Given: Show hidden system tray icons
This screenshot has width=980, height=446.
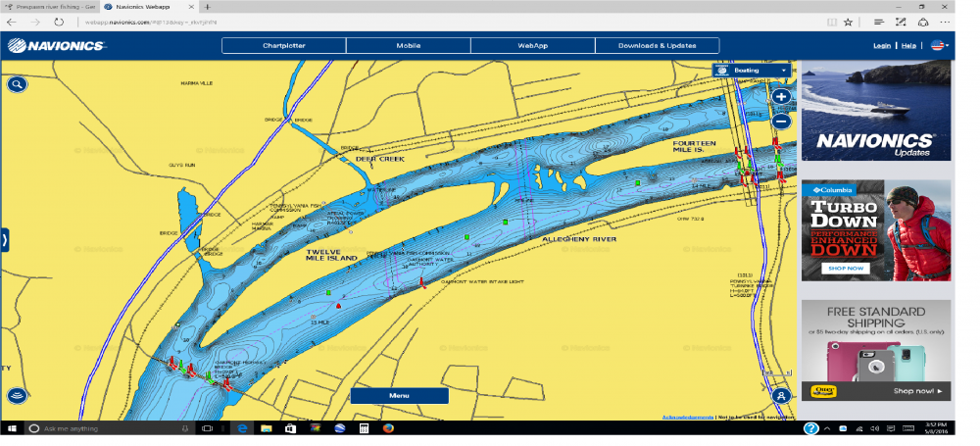Looking at the screenshot, I should coord(827,428).
